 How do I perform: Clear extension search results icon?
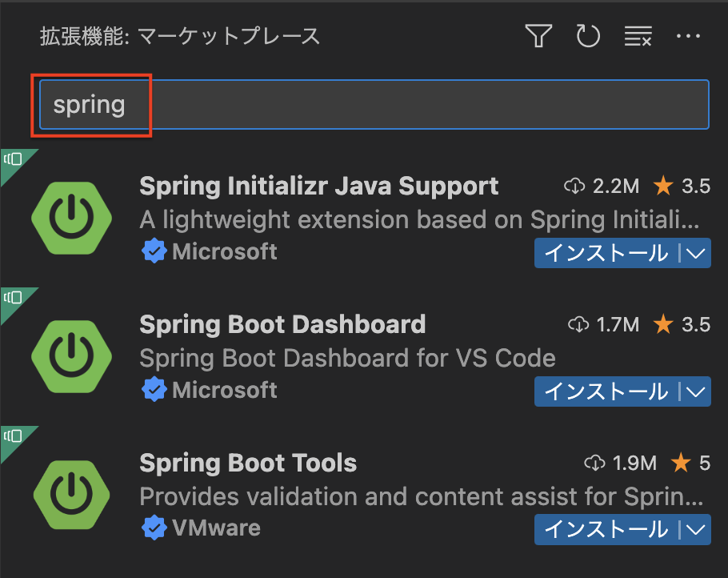[638, 36]
